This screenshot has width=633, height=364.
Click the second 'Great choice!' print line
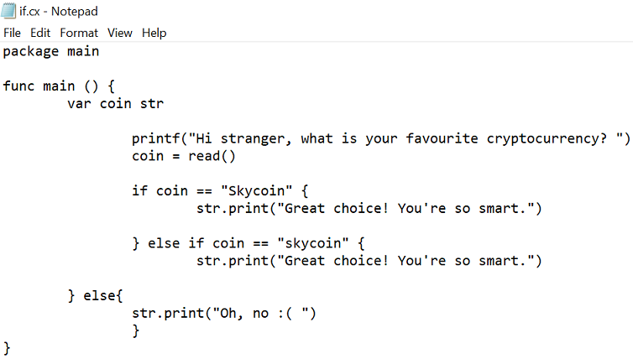[369, 261]
